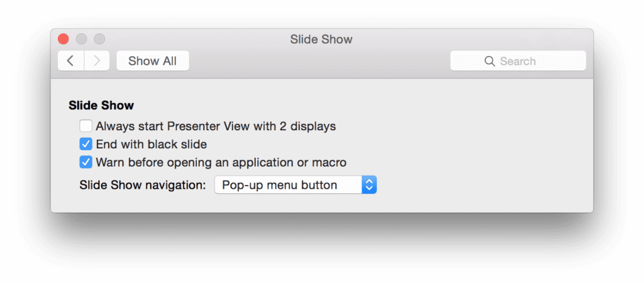The image size is (644, 285).
Task: Click the blue up-down arrows on the navigation pop-up
Action: [x=369, y=185]
